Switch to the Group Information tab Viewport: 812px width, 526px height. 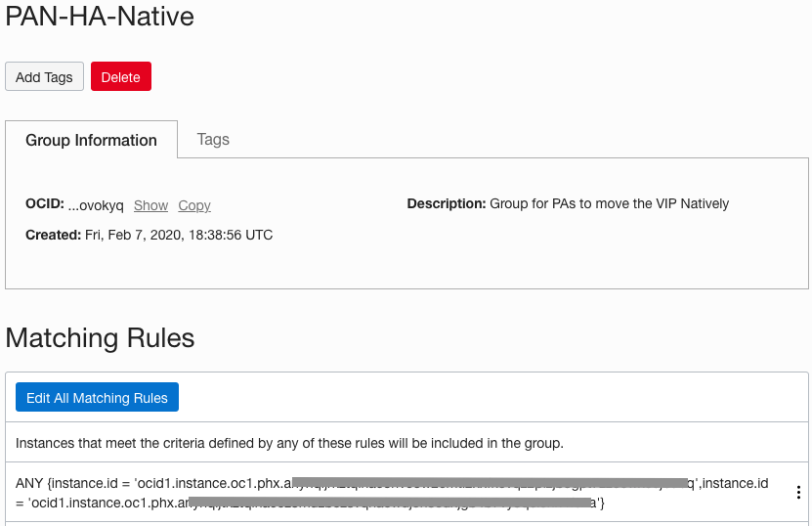(x=91, y=140)
